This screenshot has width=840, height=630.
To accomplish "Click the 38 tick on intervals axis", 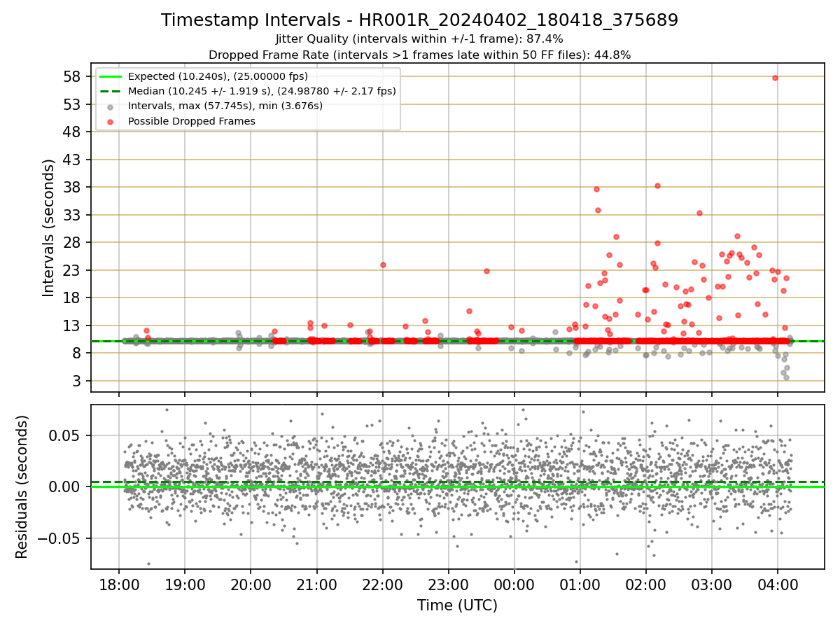I will [x=73, y=187].
